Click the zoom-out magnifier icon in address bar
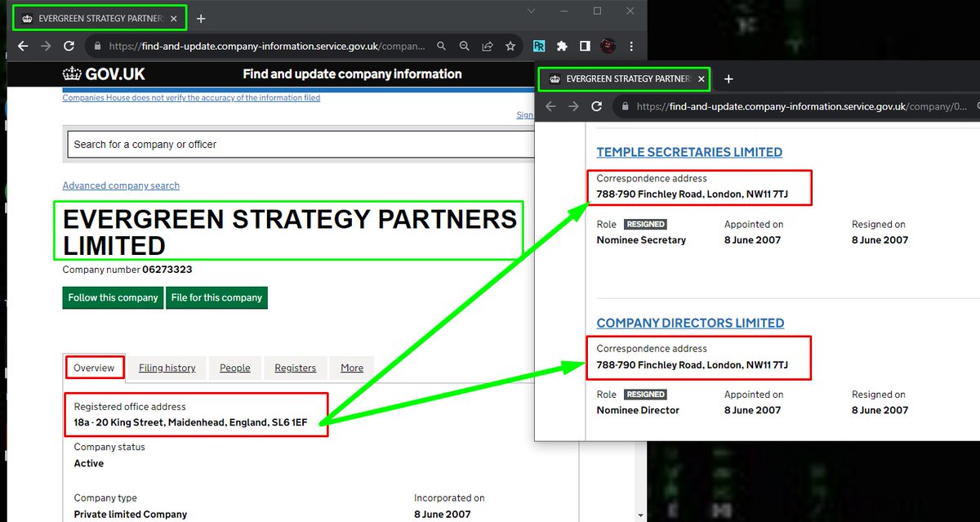980x522 pixels. point(464,47)
